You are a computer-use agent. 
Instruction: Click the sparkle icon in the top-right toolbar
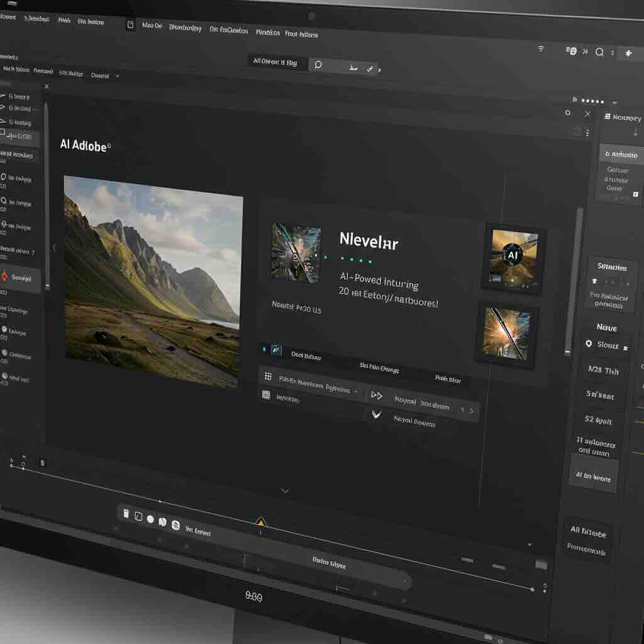628,53
